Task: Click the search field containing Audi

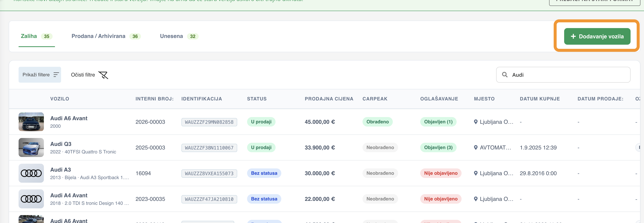Action: [563, 75]
